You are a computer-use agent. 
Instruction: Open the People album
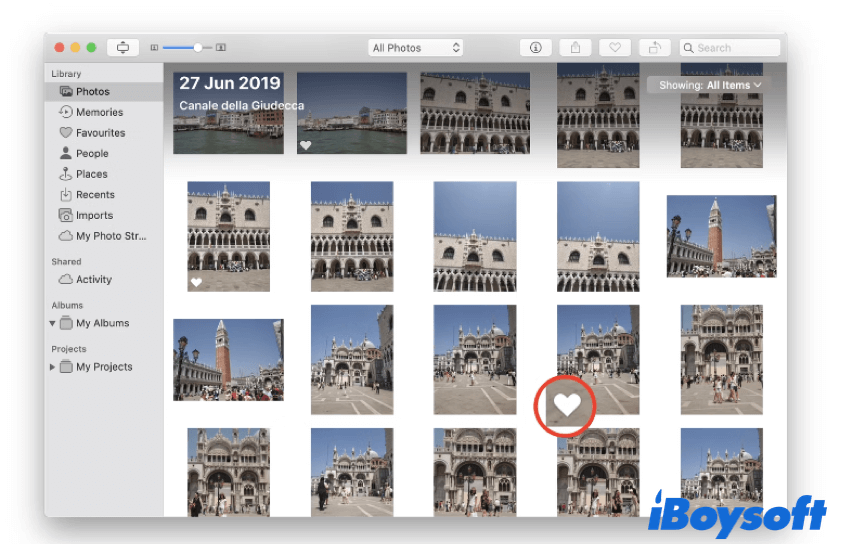[x=92, y=154]
